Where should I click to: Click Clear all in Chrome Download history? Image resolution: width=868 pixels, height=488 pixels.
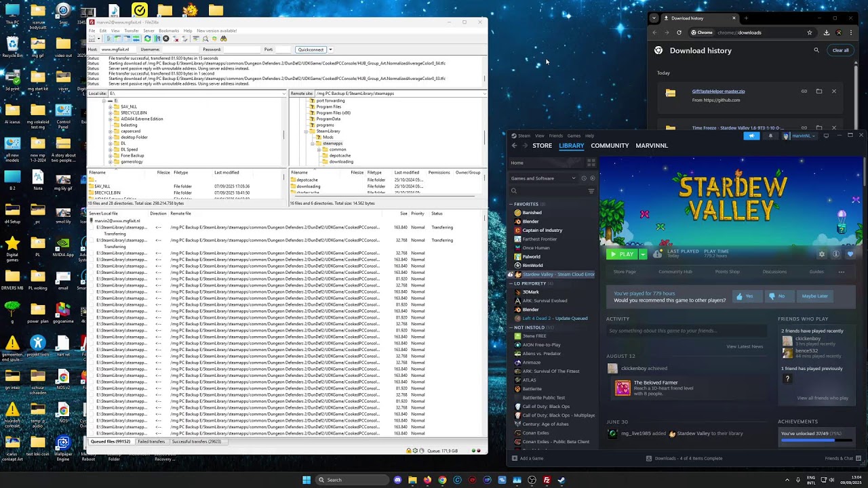coord(840,50)
